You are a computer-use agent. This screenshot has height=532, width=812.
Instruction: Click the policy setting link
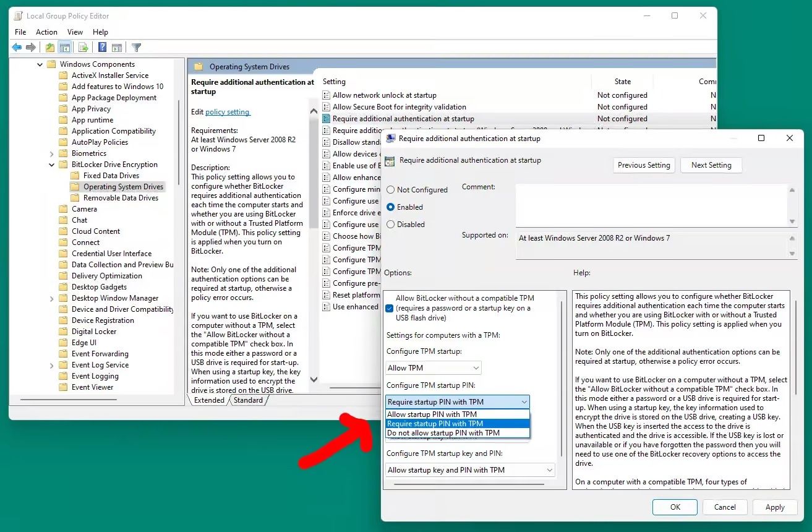(228, 112)
